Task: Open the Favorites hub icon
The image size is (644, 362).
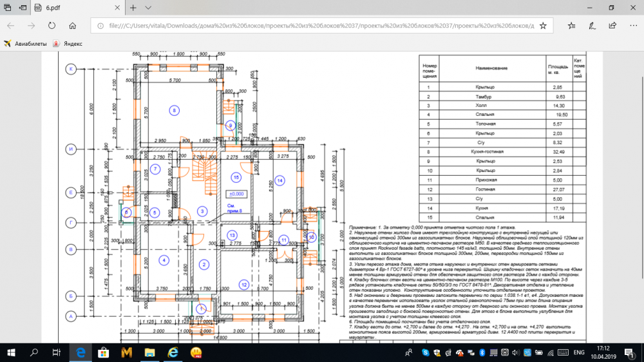Action: tap(572, 26)
